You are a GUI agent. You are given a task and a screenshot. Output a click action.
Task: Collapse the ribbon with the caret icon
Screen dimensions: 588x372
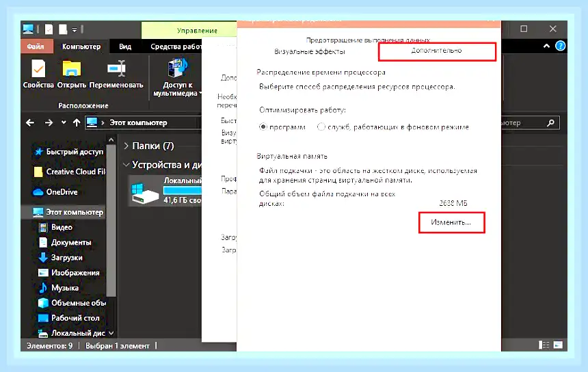[x=546, y=46]
